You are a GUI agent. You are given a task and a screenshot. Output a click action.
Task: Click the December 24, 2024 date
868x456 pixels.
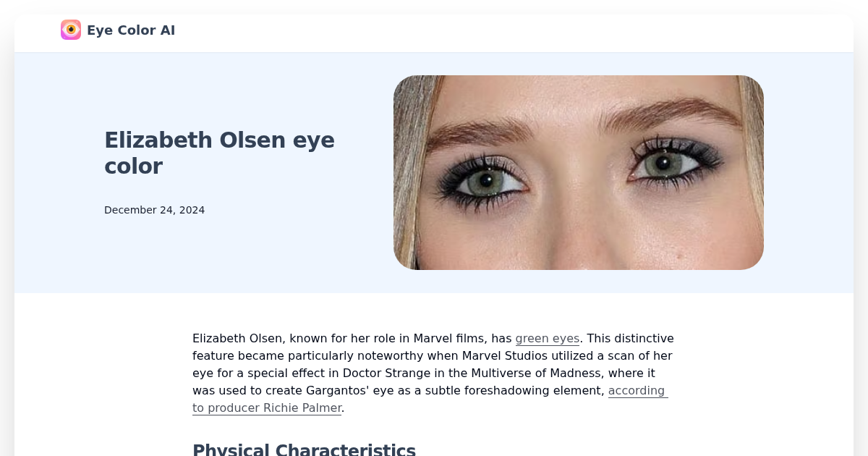click(x=154, y=210)
